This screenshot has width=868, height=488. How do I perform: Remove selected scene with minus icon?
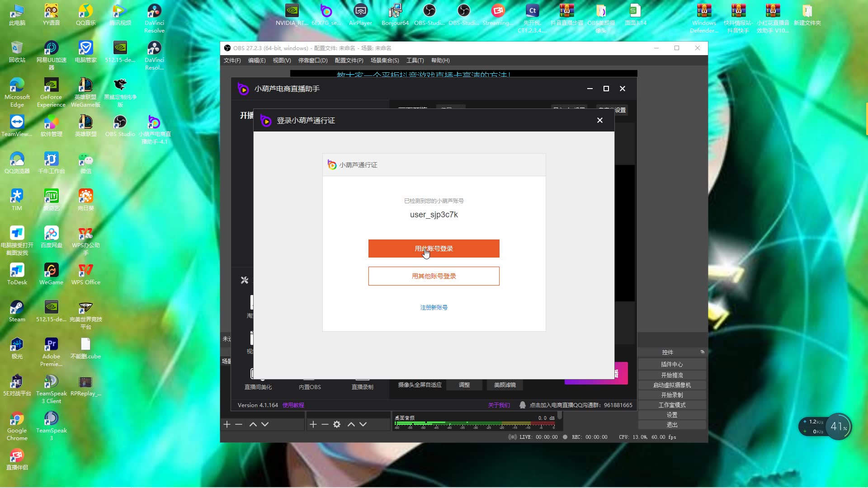239,424
